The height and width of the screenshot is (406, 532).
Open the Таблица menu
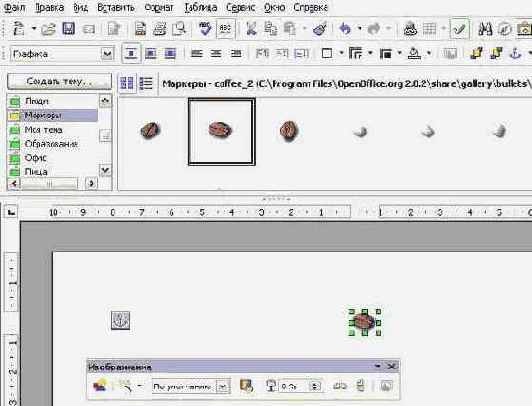pyautogui.click(x=201, y=7)
